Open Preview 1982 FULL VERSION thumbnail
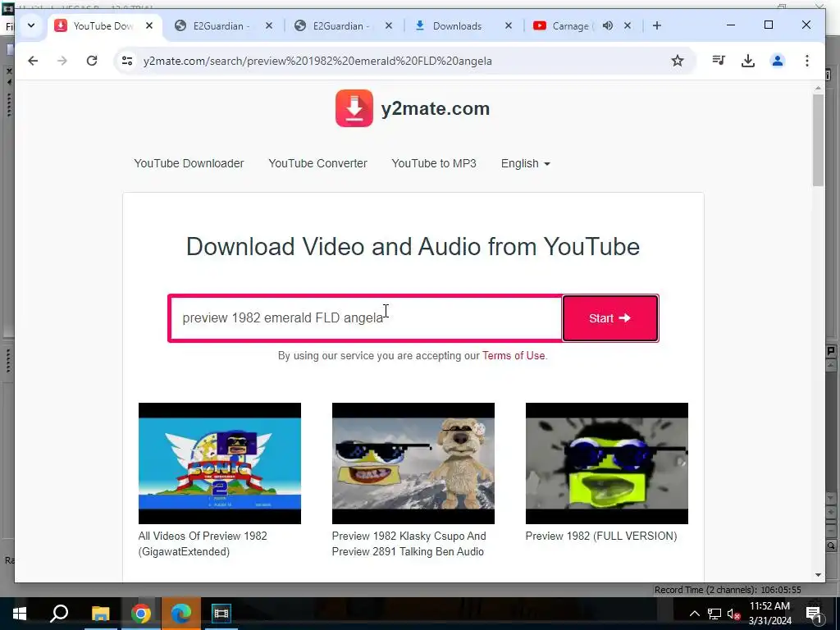 606,463
